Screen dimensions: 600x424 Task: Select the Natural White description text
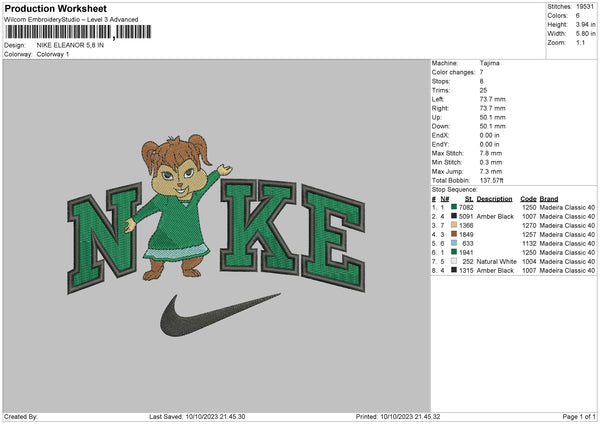[x=496, y=261]
